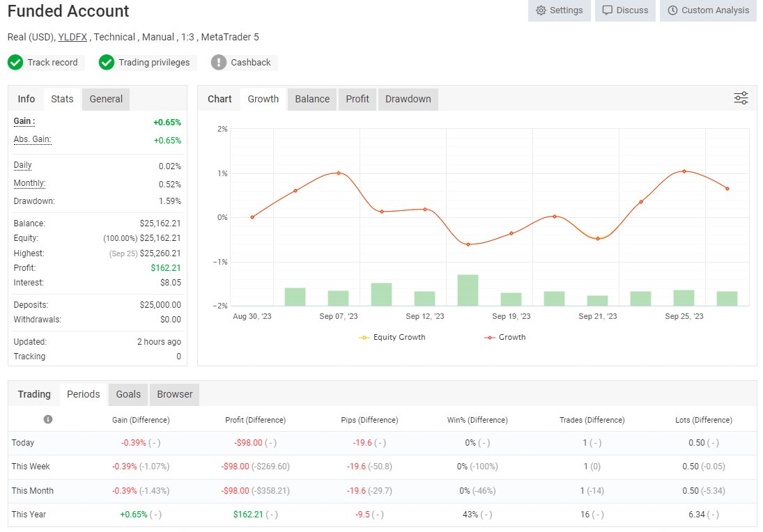Select the Trading tab

tap(34, 394)
